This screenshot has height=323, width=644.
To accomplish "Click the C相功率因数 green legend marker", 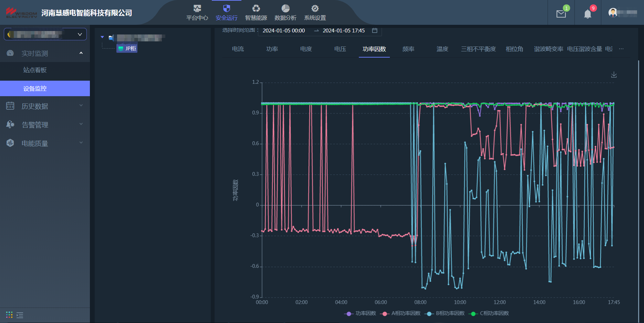I will pyautogui.click(x=473, y=314).
